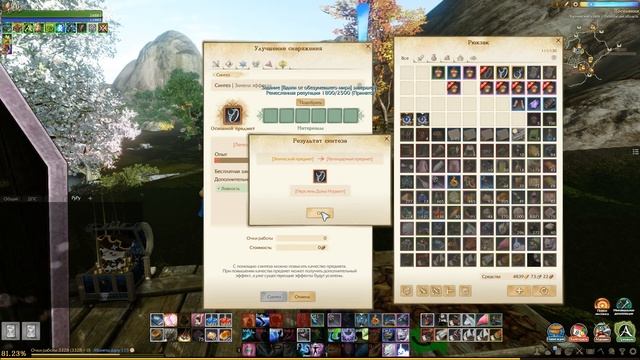Select the main item necklace slot
640x360 pixels.
[233, 115]
